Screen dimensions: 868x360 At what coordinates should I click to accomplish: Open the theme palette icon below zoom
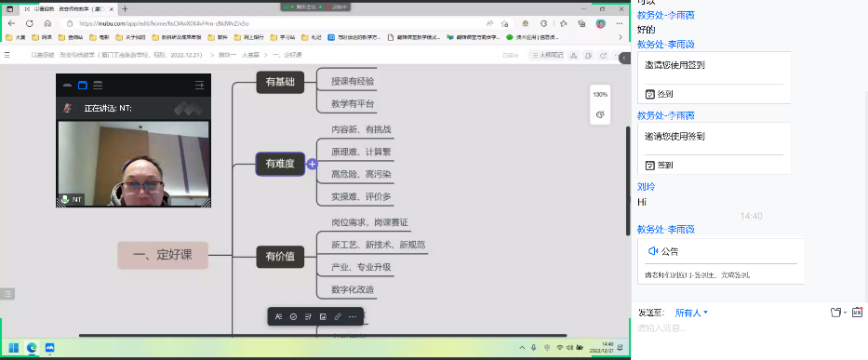coord(599,114)
